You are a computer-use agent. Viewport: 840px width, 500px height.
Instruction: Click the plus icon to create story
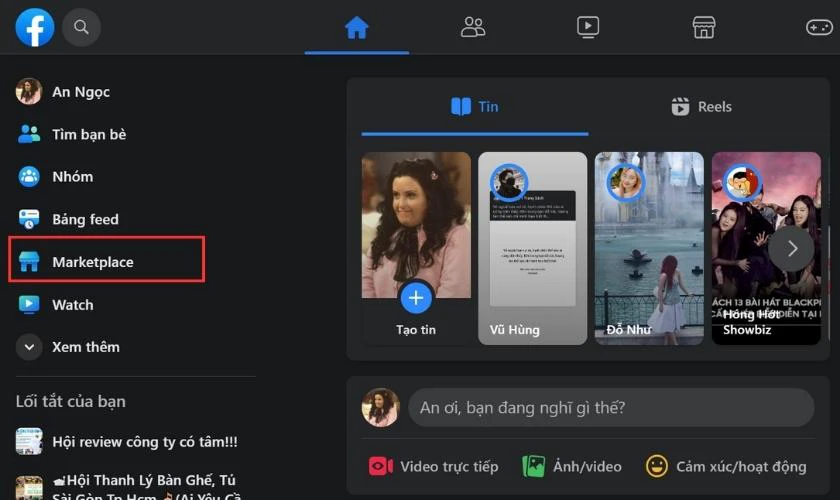point(416,298)
